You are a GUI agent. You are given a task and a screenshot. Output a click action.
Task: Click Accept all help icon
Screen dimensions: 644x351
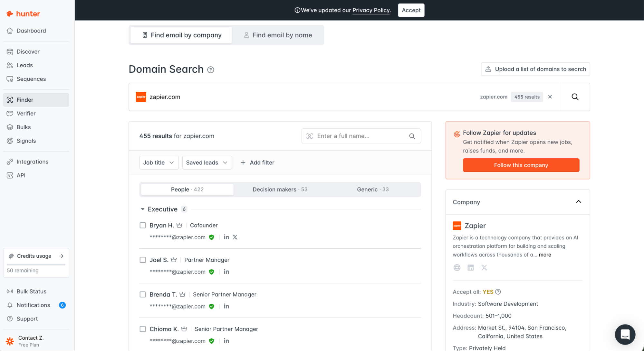point(498,292)
